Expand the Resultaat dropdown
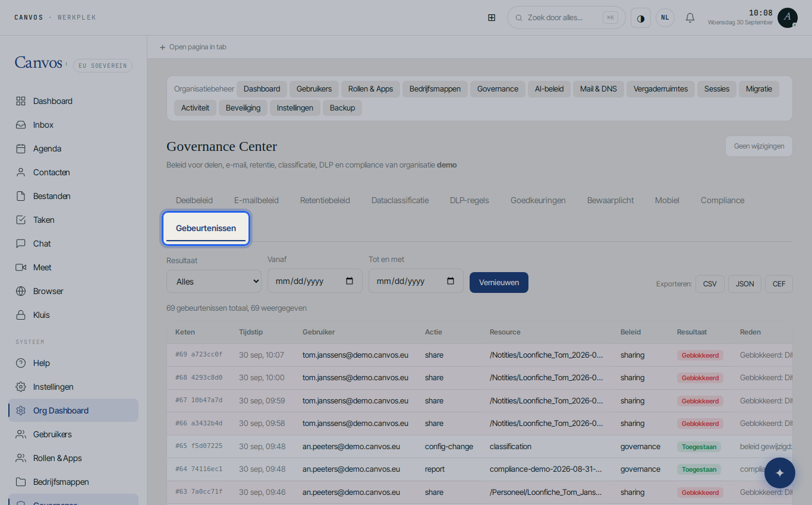Image resolution: width=812 pixels, height=505 pixels. [x=214, y=282]
